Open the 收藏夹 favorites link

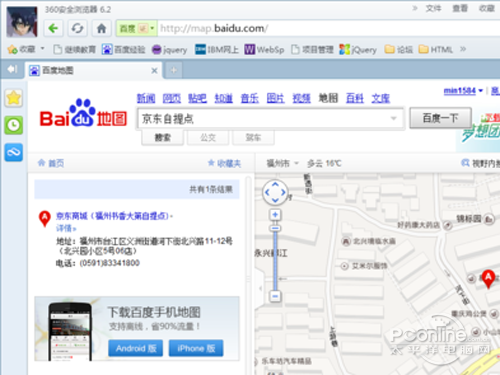pos(224,163)
